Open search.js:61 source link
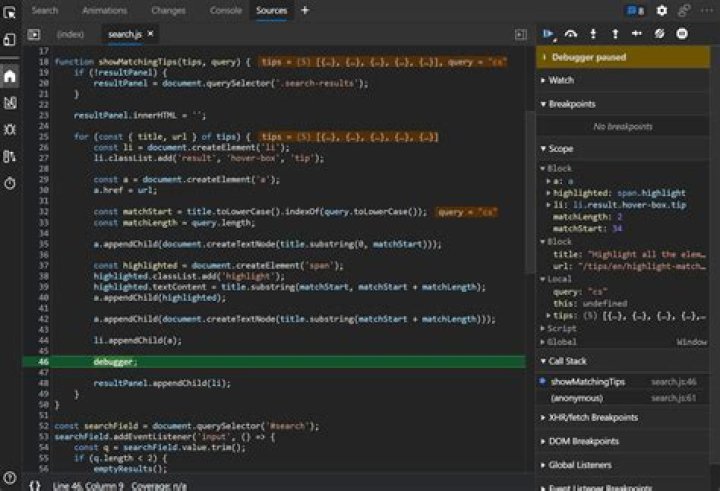The height and width of the screenshot is (491, 720). tap(674, 398)
